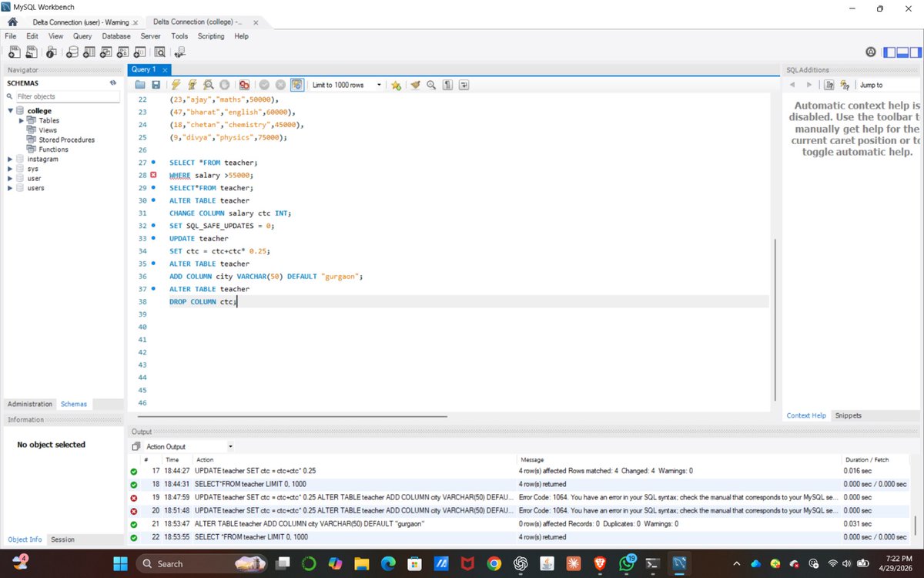Select the Explain query plan magnifier icon
The image size is (924, 578).
tap(207, 85)
